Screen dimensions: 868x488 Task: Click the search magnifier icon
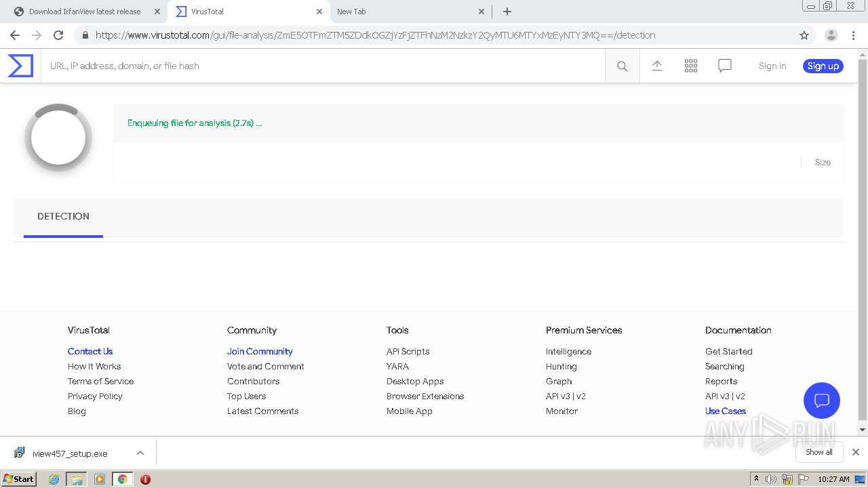pyautogui.click(x=622, y=66)
